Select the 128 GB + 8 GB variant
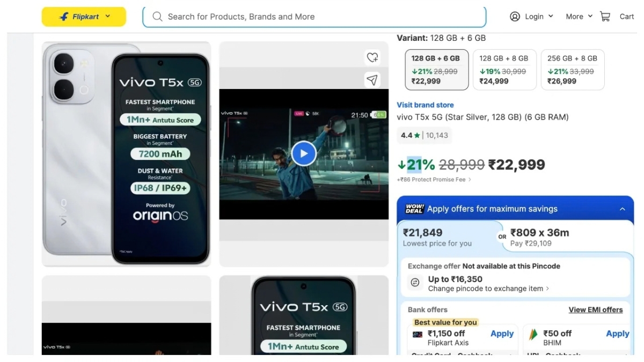Image resolution: width=644 pixels, height=362 pixels. [x=504, y=70]
